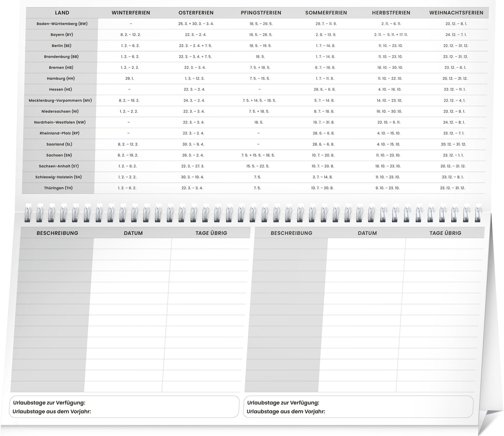The image size is (504, 436).
Task: Click the LAND column header
Action: (x=62, y=13)
